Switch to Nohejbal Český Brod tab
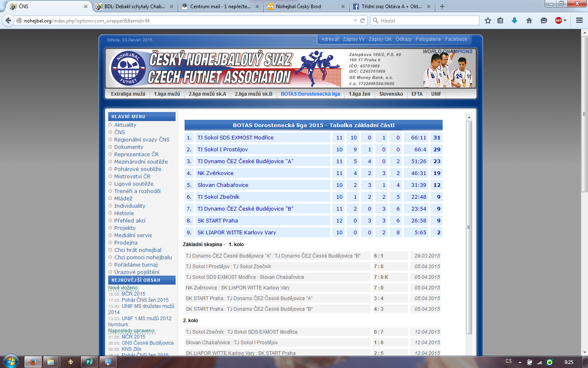The height and width of the screenshot is (368, 588). tap(306, 7)
